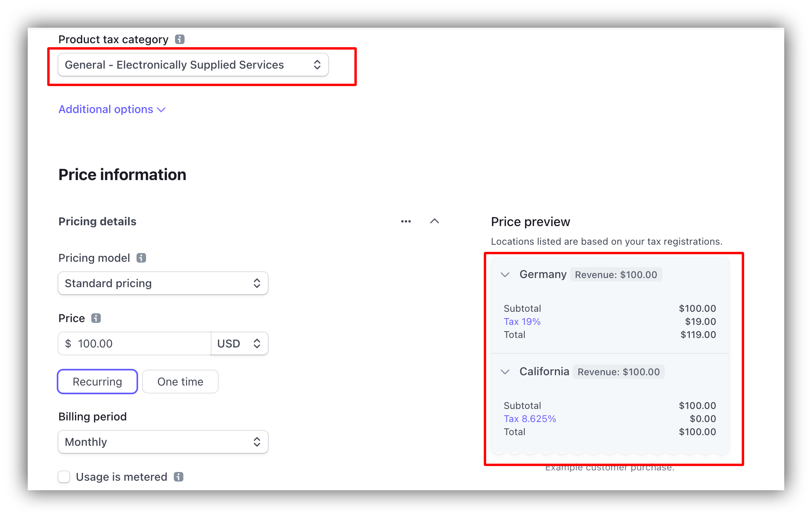The width and height of the screenshot is (812, 518).
Task: Click the Tax 19% link under Germany
Action: coord(522,322)
